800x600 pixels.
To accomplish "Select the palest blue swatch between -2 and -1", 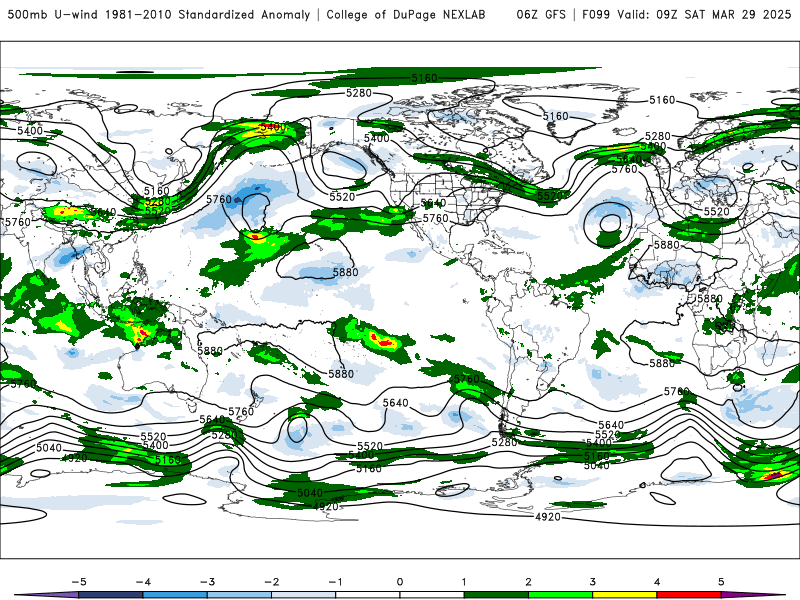I will pyautogui.click(x=304, y=595).
